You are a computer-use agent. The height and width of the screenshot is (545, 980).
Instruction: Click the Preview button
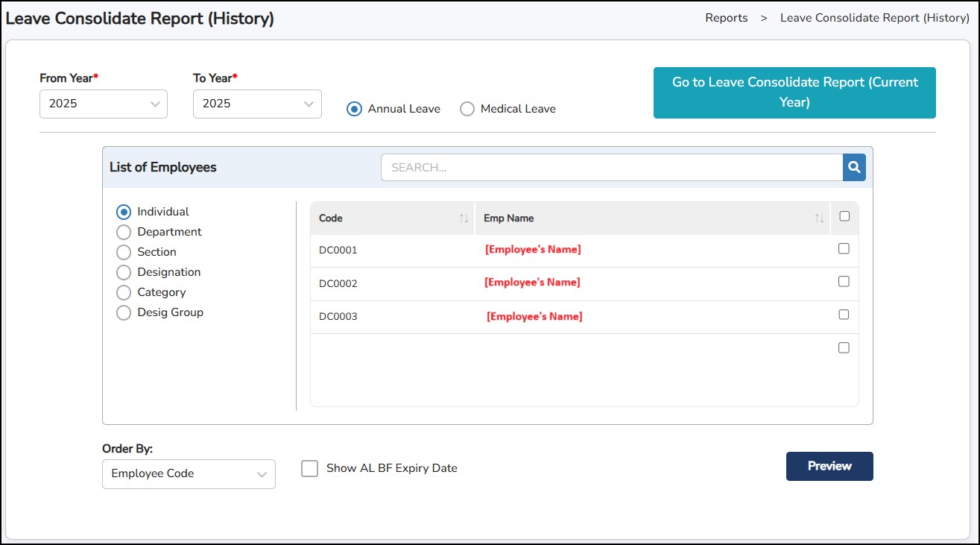pos(829,466)
